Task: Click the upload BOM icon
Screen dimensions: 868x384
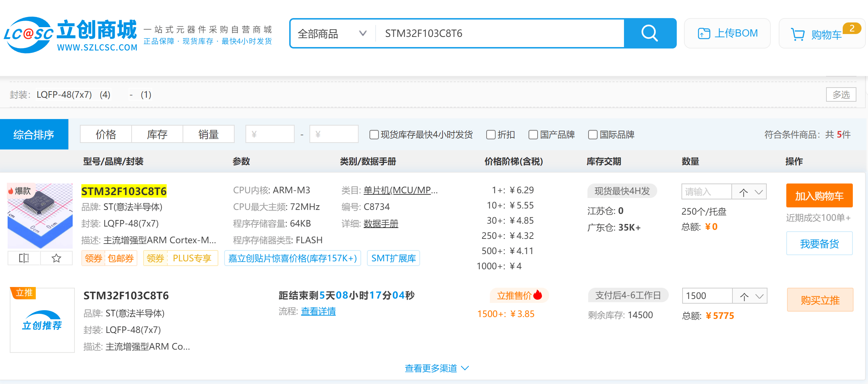Action: click(x=704, y=33)
